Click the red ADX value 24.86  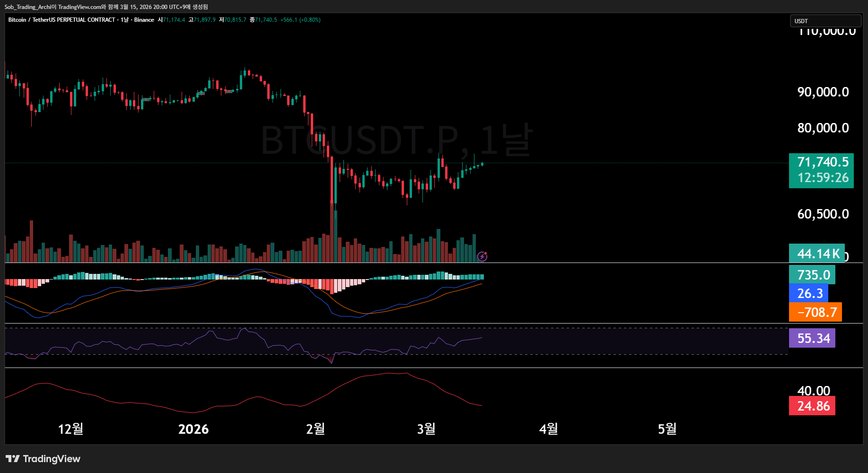813,406
